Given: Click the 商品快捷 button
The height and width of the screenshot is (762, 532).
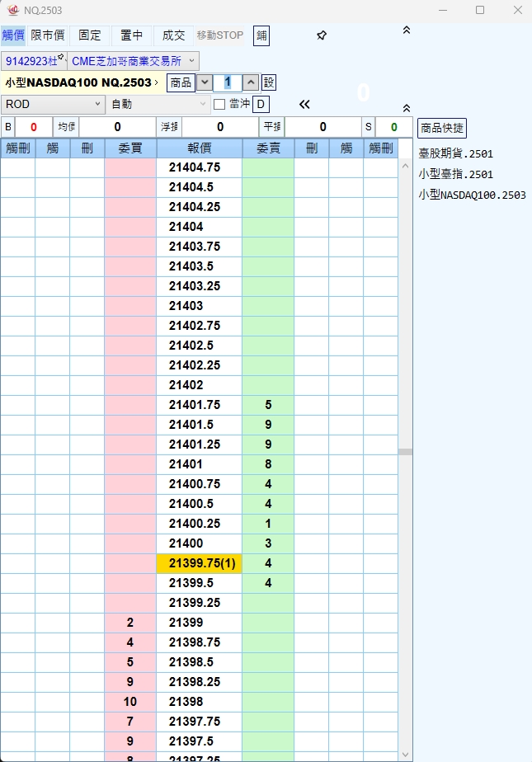Looking at the screenshot, I should click(442, 128).
